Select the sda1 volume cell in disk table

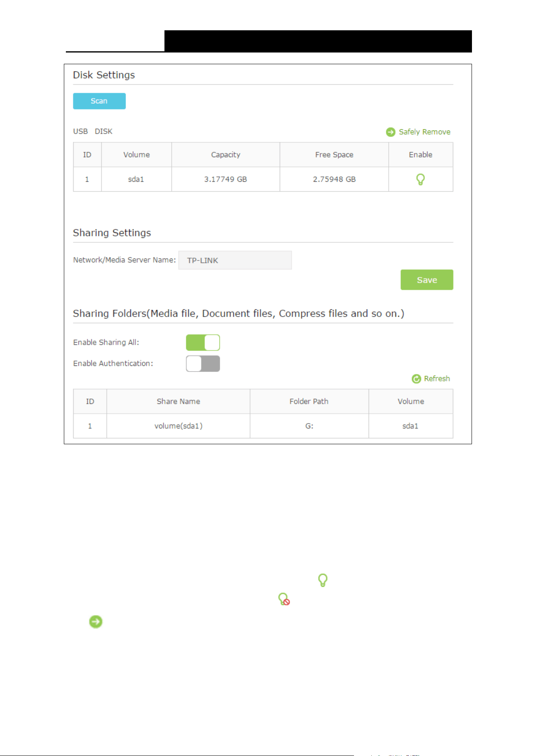coord(136,179)
